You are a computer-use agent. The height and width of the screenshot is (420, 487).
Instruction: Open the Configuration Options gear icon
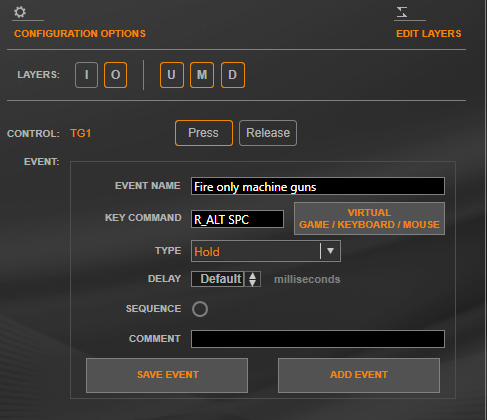[20, 12]
